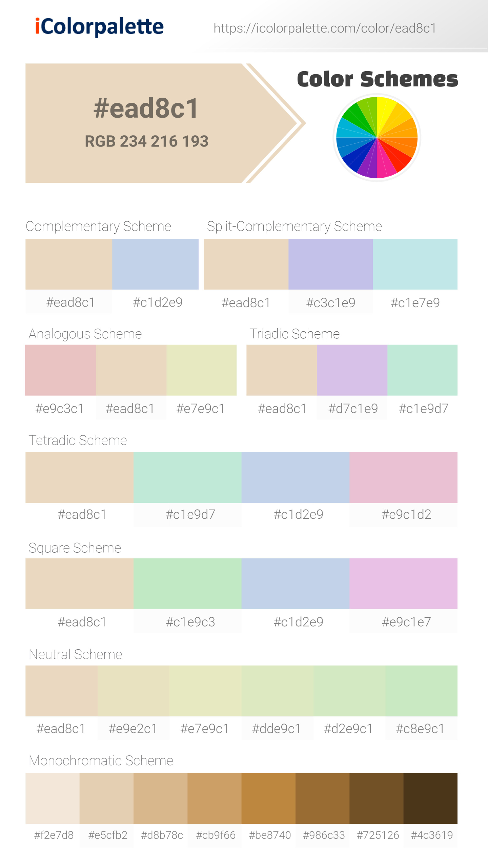The width and height of the screenshot is (488, 868).
Task: Click the green #c1e9c3 square scheme swatch
Action: (x=187, y=584)
